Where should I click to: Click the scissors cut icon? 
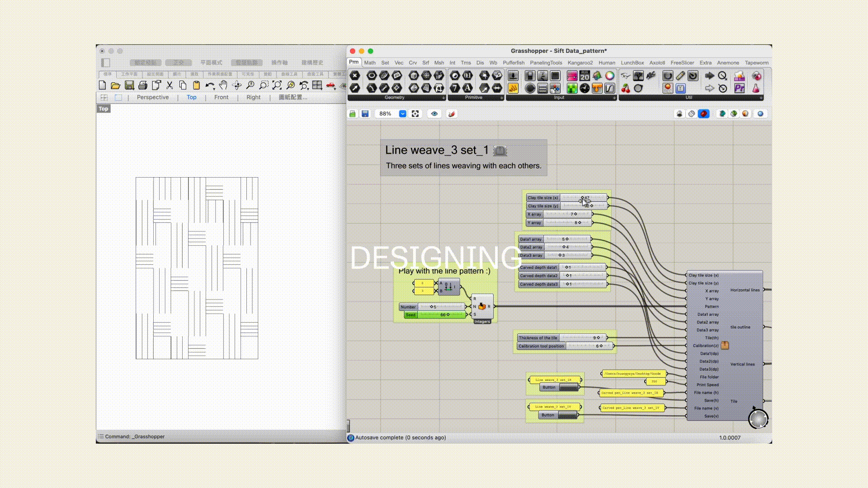click(x=170, y=85)
